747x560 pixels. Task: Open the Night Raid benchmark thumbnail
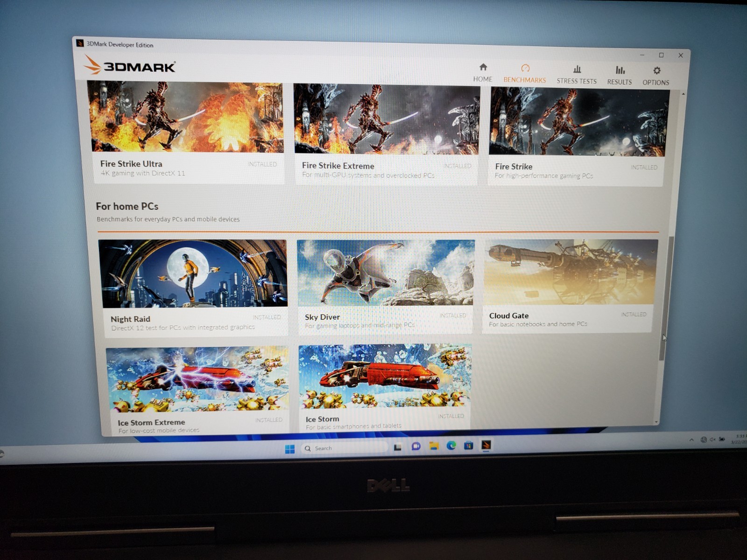[193, 273]
